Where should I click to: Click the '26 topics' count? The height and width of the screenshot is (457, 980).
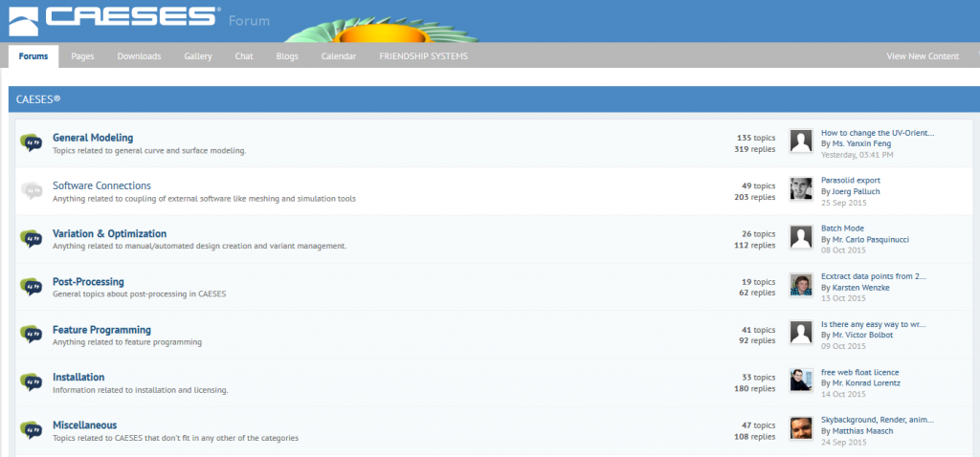tap(759, 234)
